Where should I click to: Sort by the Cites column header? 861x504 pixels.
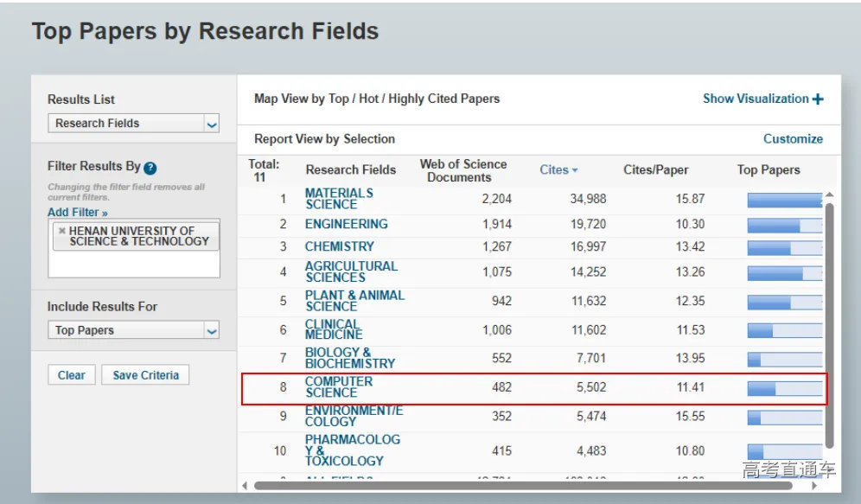pyautogui.click(x=554, y=170)
